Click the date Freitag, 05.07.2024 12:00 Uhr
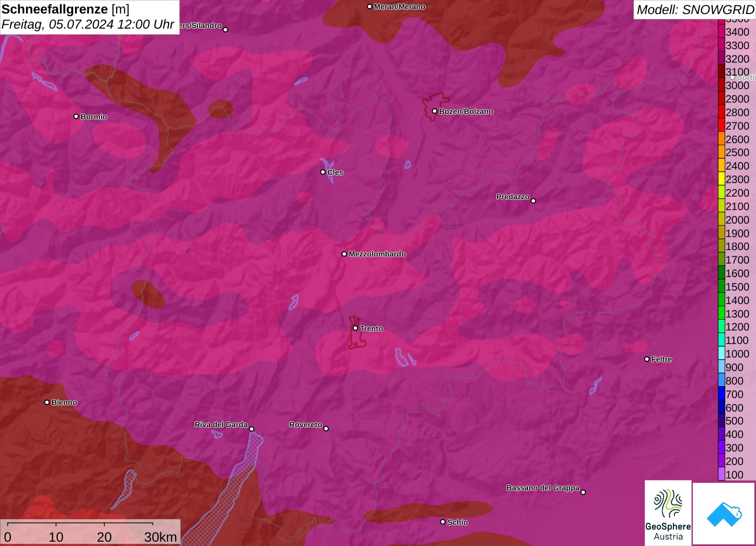 [88, 24]
